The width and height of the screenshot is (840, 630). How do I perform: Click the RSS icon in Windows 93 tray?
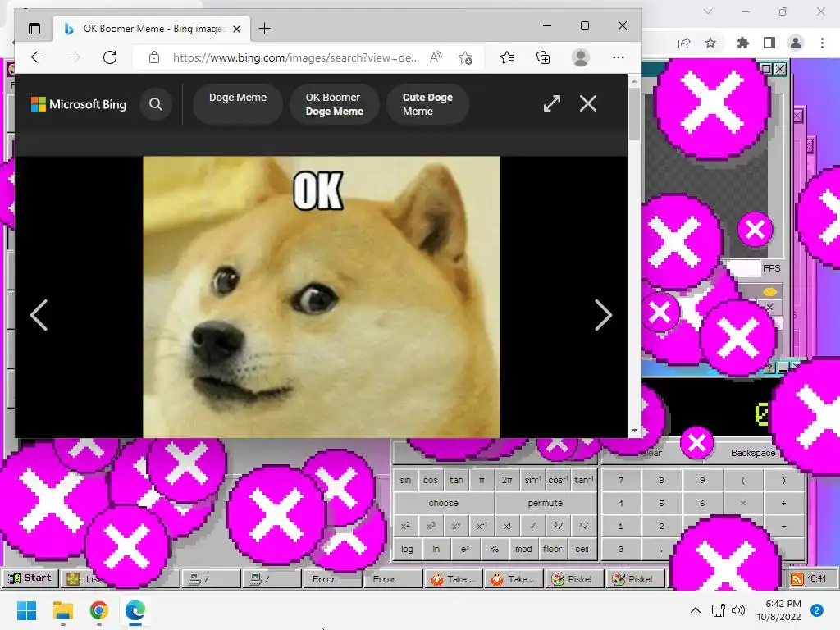[x=797, y=578]
